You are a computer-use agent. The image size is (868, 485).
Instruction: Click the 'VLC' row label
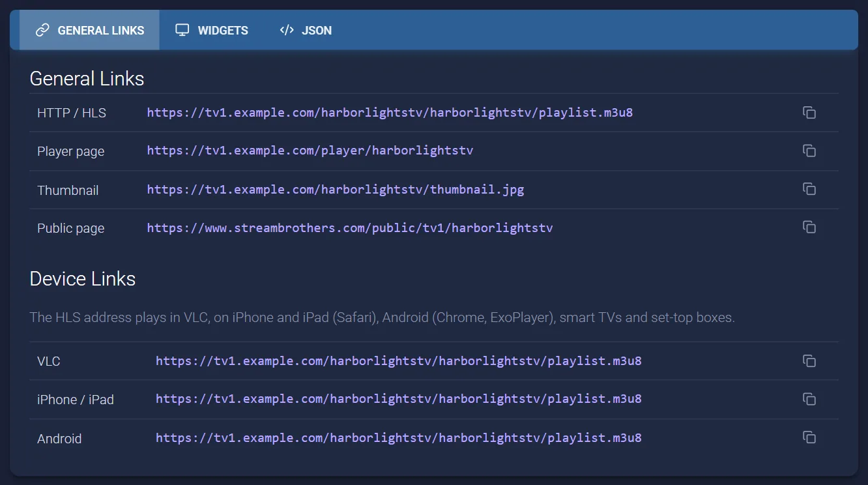point(49,361)
